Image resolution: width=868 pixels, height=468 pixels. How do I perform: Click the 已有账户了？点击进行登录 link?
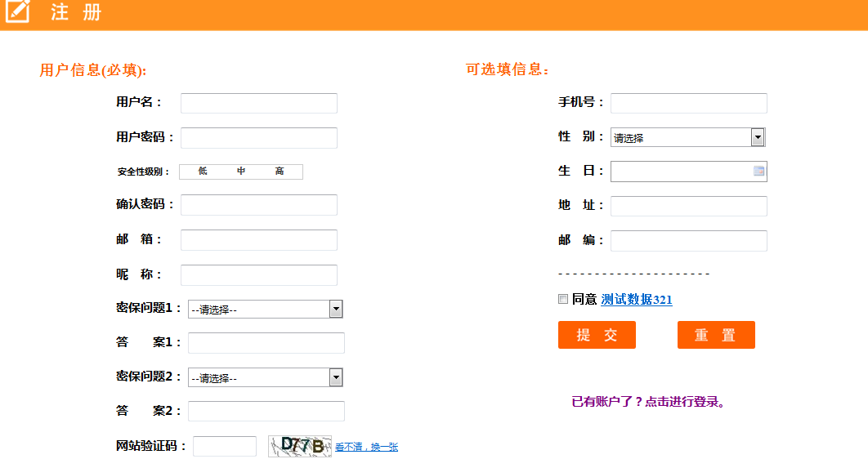click(649, 402)
